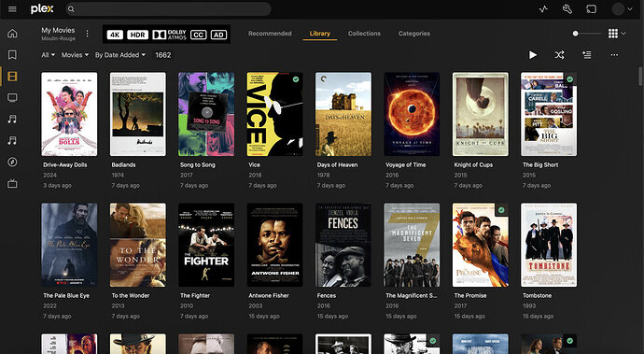
Task: Open the more actions ellipsis menu
Action: pos(614,55)
